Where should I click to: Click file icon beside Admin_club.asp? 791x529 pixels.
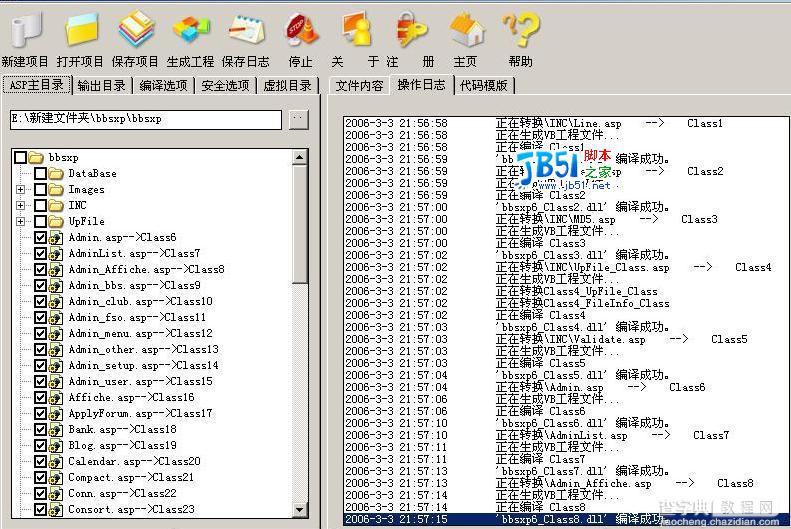(56, 302)
